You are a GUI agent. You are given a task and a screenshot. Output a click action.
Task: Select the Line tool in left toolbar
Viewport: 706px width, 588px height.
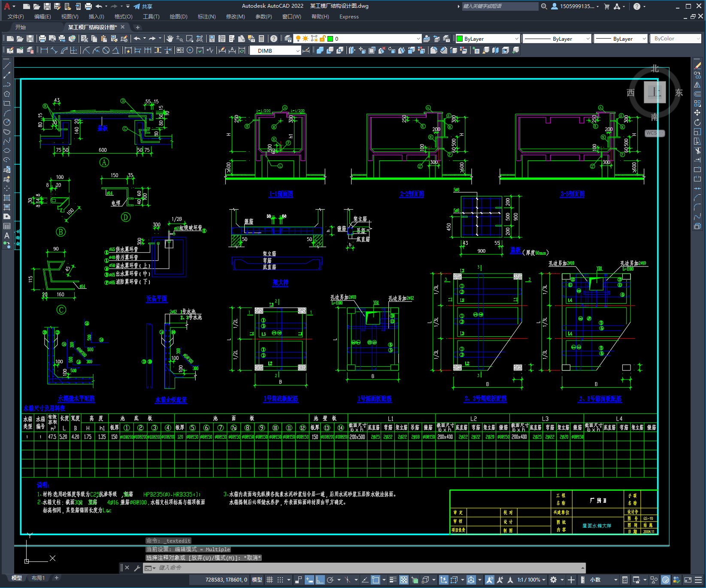coord(6,66)
